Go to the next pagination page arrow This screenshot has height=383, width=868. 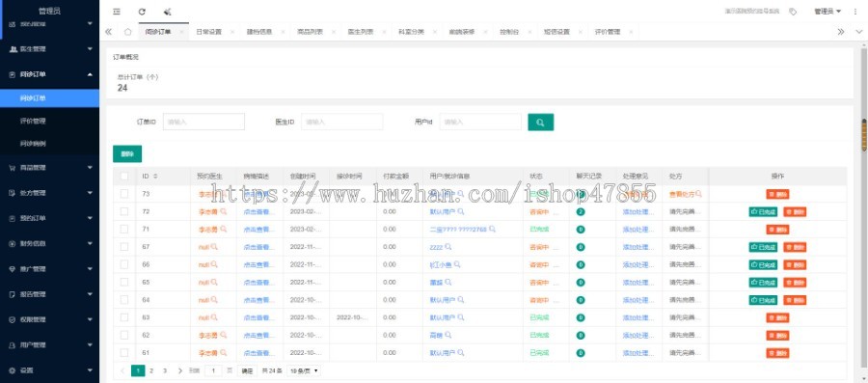coord(179,370)
